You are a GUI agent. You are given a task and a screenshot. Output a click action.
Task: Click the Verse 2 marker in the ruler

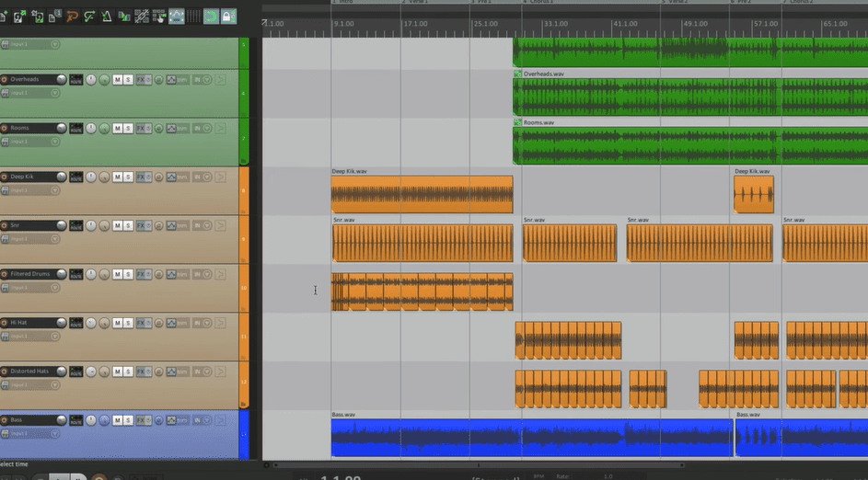[x=677, y=3]
